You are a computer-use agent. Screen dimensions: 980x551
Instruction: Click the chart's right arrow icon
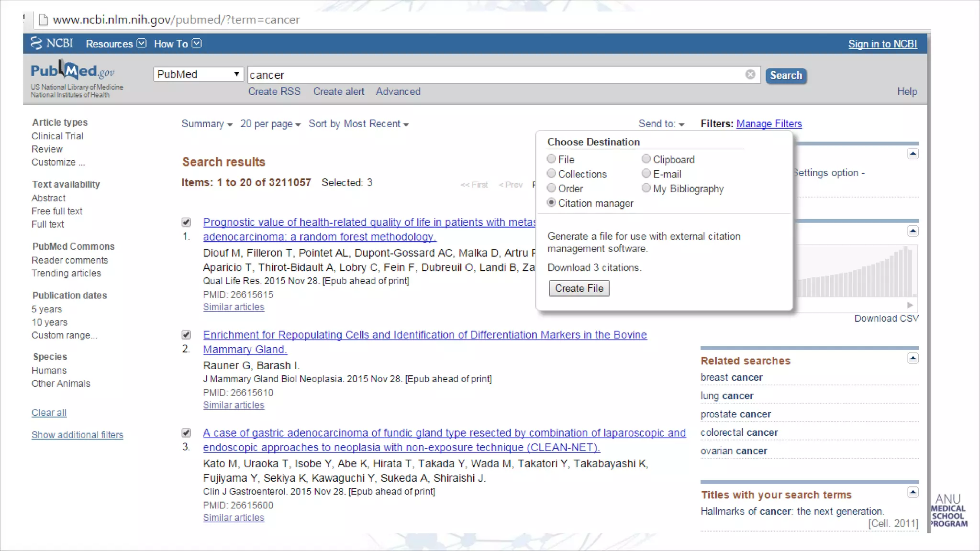910,305
